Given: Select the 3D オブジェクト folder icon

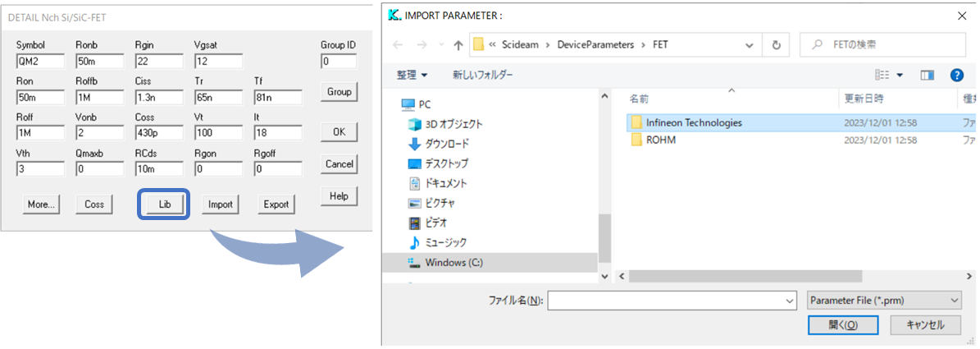Looking at the screenshot, I should [415, 124].
